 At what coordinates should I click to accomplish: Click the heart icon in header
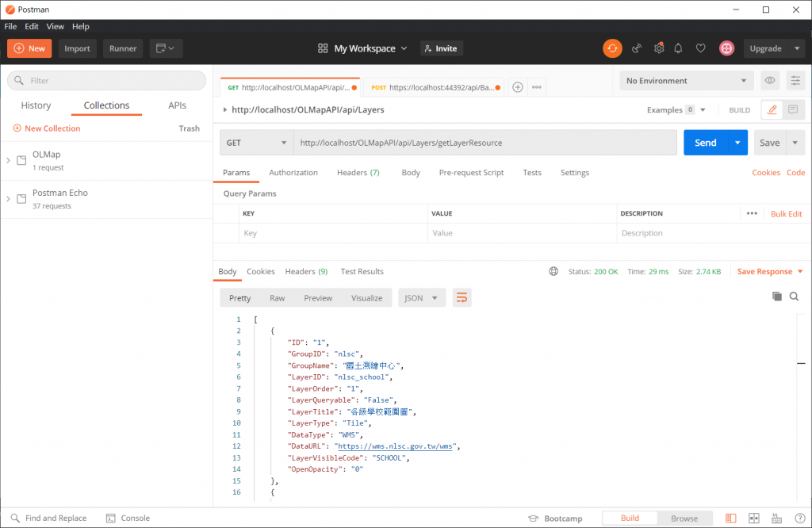click(x=700, y=48)
